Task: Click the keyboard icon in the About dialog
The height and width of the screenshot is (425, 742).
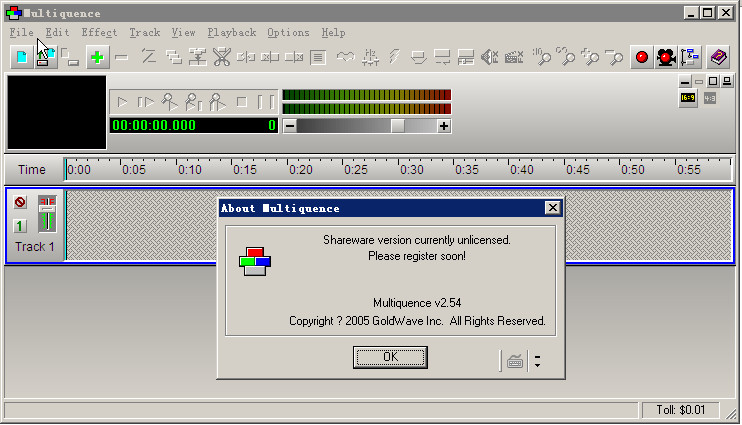Action: tap(515, 362)
